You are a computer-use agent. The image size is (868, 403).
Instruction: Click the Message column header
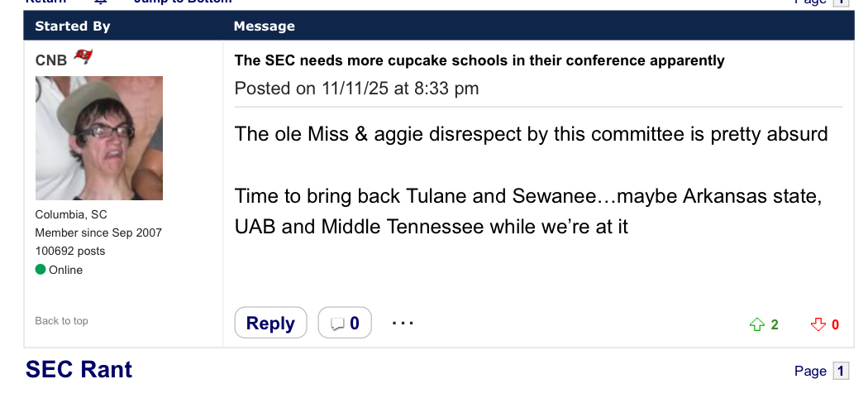(264, 26)
